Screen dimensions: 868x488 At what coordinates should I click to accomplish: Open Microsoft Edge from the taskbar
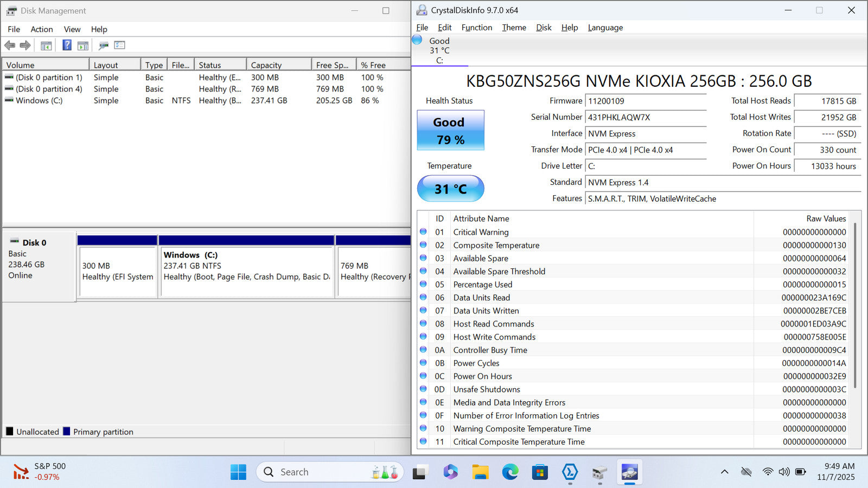(x=510, y=472)
